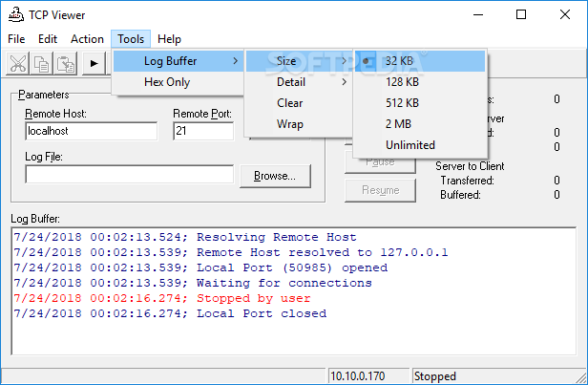Click the Paste toolbar icon
Viewport: 588px width, 385px height.
pos(66,63)
